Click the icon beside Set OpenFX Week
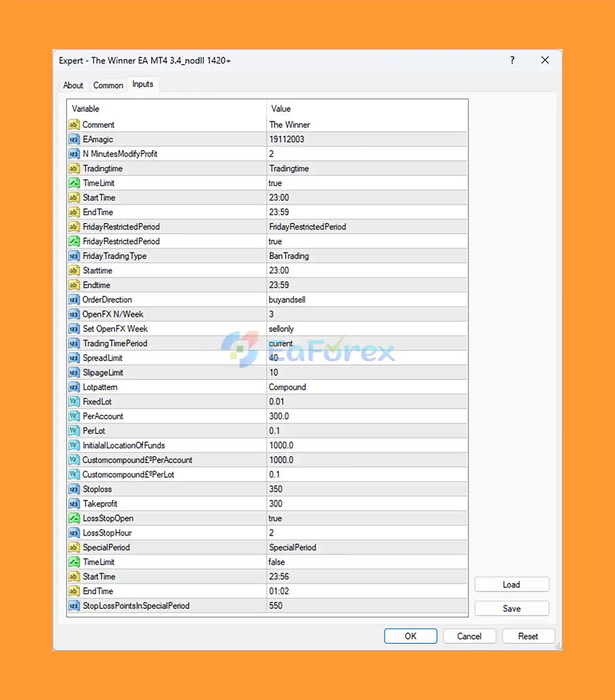The width and height of the screenshot is (615, 700). tap(74, 329)
